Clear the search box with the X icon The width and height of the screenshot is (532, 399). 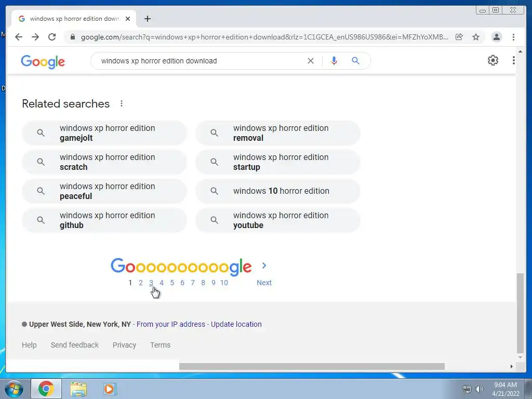(x=311, y=61)
